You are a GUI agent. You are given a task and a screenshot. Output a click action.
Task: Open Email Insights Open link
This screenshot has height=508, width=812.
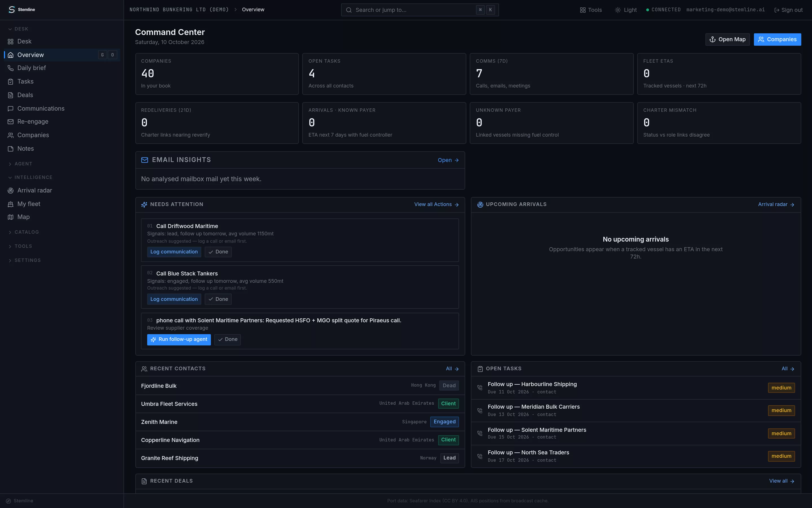(448, 160)
